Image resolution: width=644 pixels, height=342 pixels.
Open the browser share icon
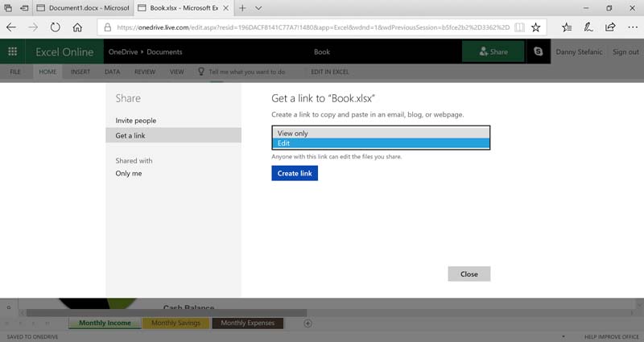610,27
